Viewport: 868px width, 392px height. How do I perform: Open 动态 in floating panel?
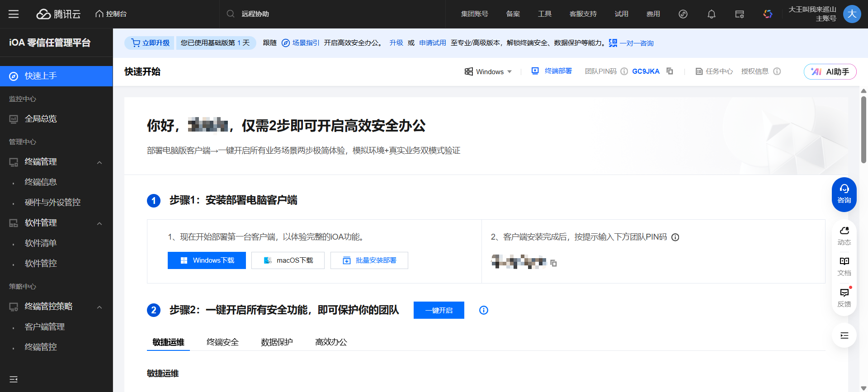(x=844, y=236)
